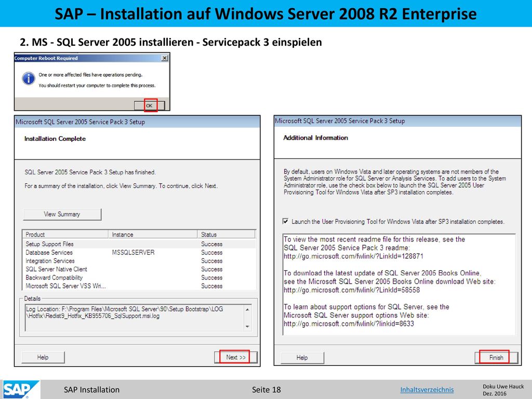Click the SAP Installation footer text
Viewport: 532px width, 399px height.
[91, 390]
